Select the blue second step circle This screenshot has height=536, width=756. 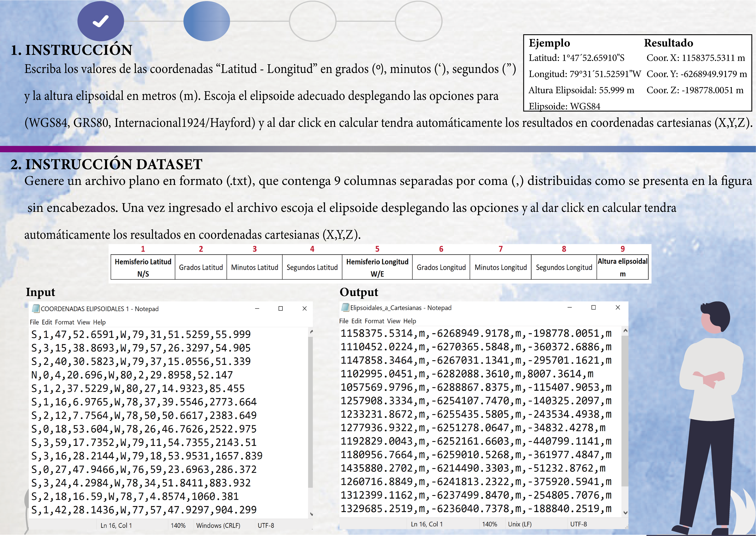[x=206, y=21]
